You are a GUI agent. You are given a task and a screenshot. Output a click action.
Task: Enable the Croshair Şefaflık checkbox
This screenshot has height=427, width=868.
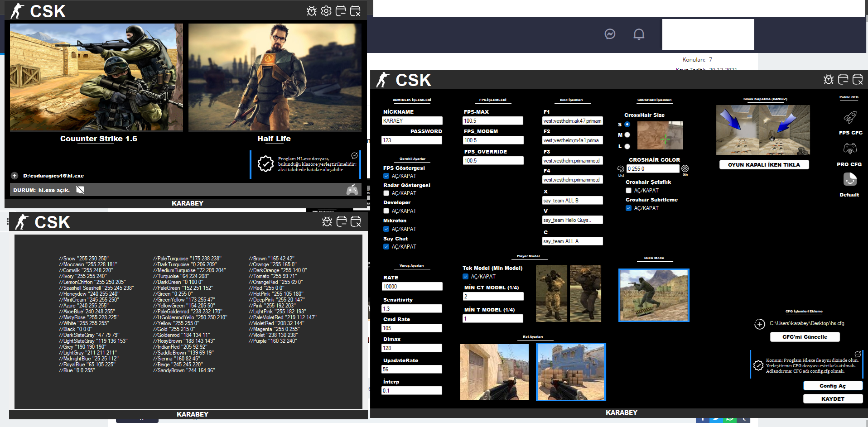(629, 191)
